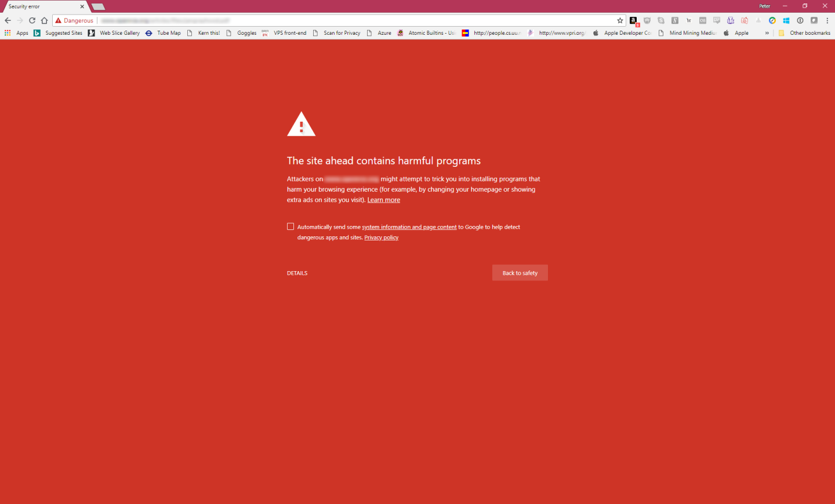The width and height of the screenshot is (835, 504).
Task: Open the Skype extension icon
Action: click(x=660, y=20)
